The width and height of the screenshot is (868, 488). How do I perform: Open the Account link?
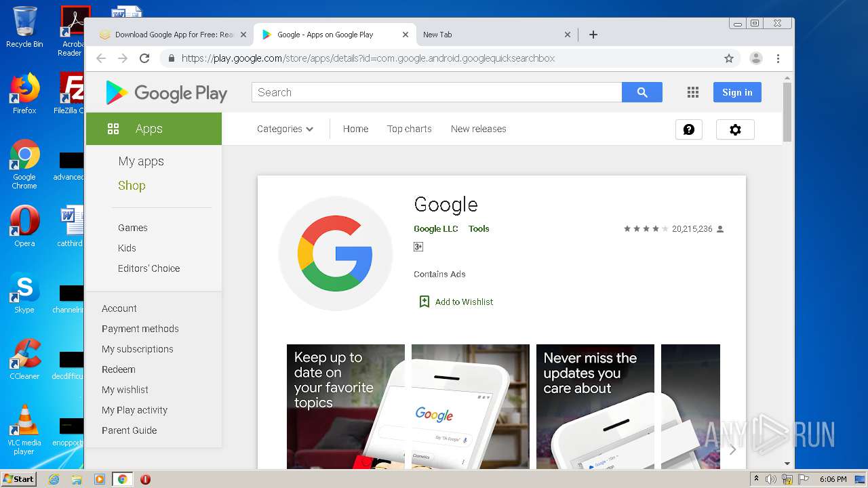click(119, 308)
